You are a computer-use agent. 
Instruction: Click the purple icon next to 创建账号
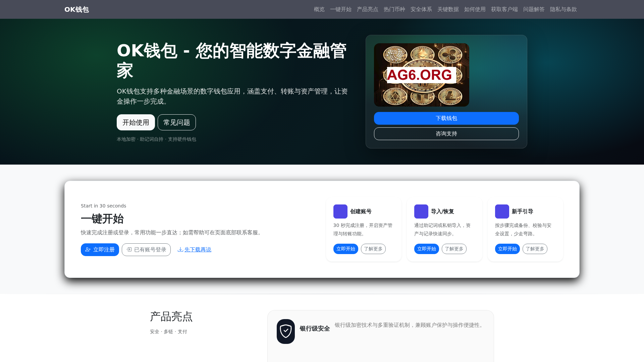pyautogui.click(x=340, y=212)
